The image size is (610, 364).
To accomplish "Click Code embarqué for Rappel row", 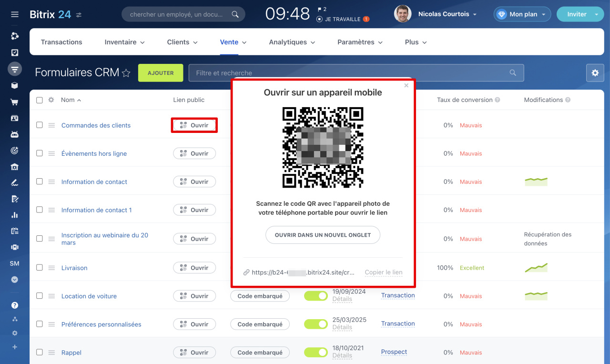I will pos(260,353).
